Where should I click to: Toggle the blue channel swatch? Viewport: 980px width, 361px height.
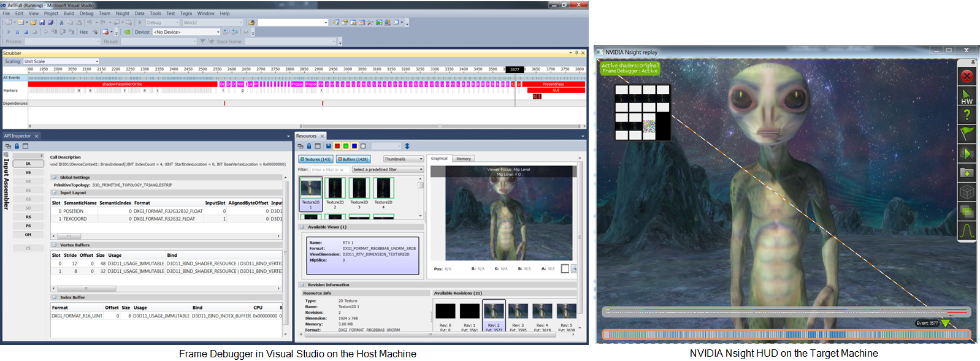click(x=354, y=146)
